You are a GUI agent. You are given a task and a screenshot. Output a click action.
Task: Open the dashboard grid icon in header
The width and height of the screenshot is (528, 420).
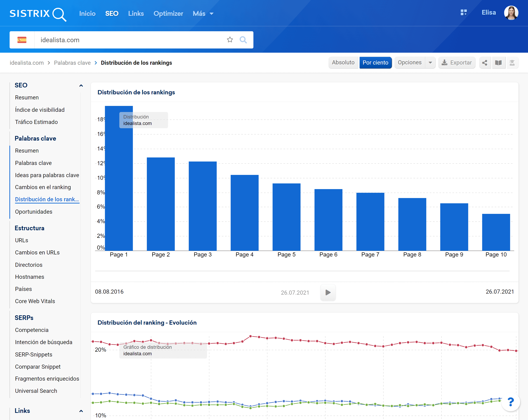point(464,12)
